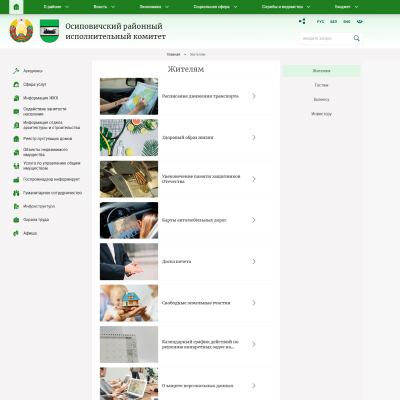
Task: Open the Доска почета link
Action: (x=177, y=262)
